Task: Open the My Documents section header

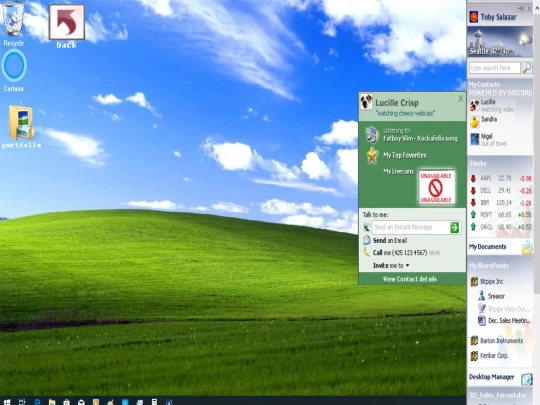Action: [x=500, y=247]
